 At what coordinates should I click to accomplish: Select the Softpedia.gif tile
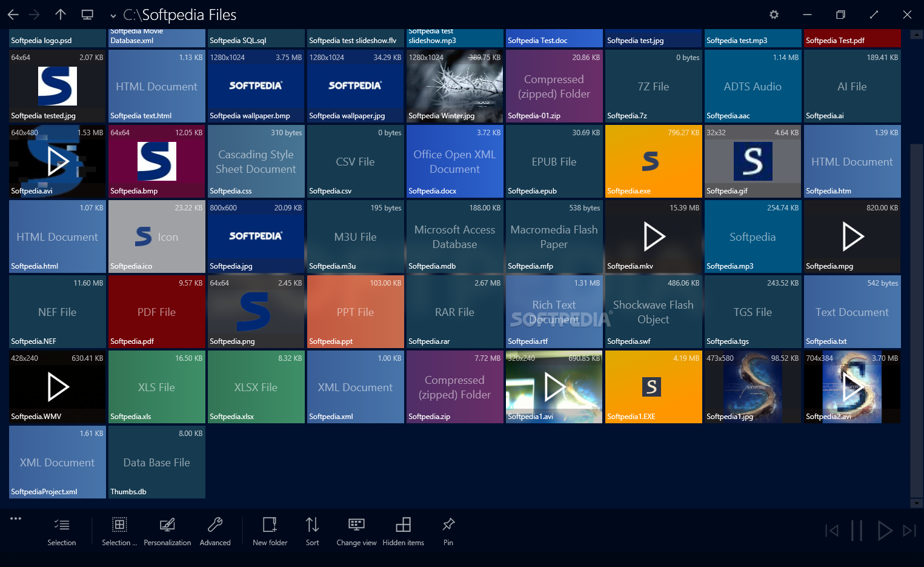(x=753, y=161)
